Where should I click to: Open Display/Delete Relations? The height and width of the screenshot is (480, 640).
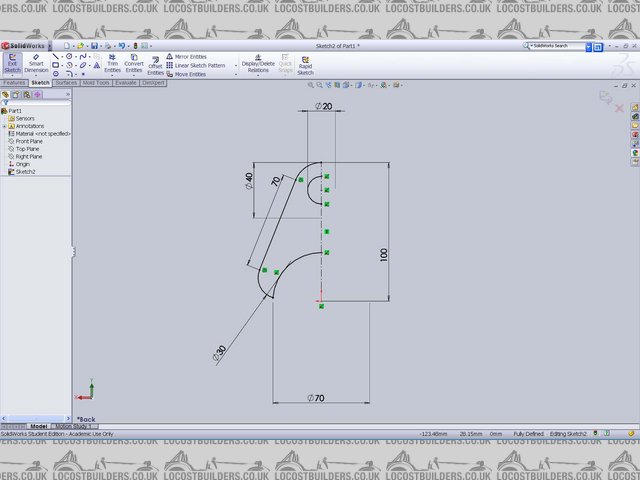258,64
